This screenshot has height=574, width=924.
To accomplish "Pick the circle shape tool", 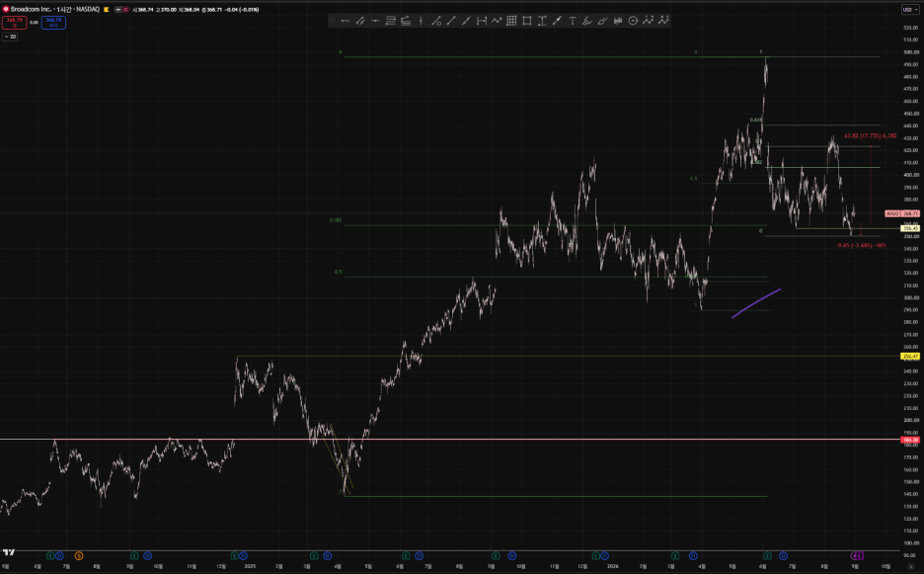I will point(633,21).
